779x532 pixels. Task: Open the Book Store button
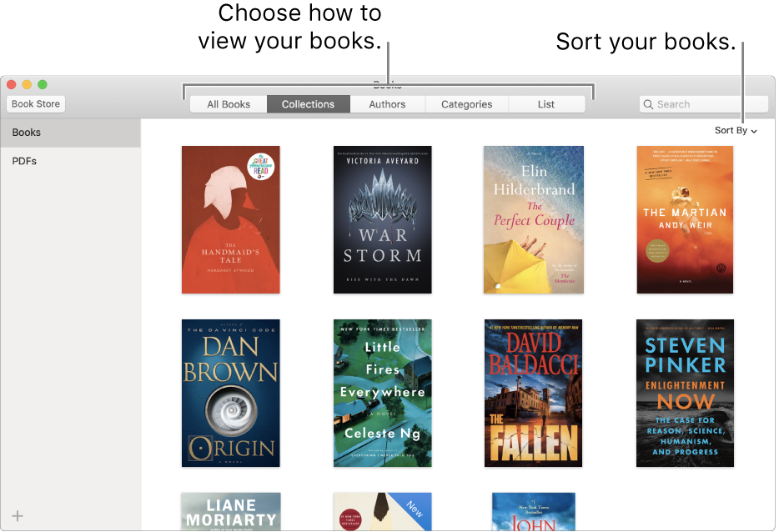point(36,104)
